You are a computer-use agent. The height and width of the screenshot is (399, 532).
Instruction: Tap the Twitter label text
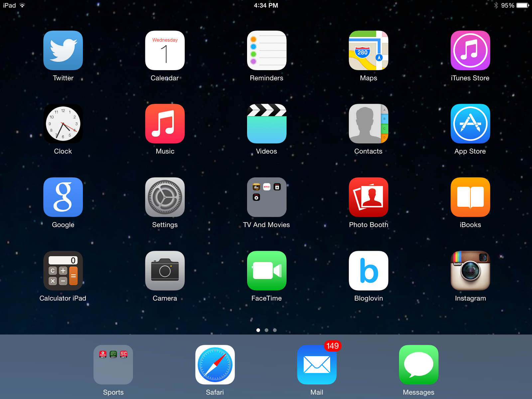click(x=63, y=78)
